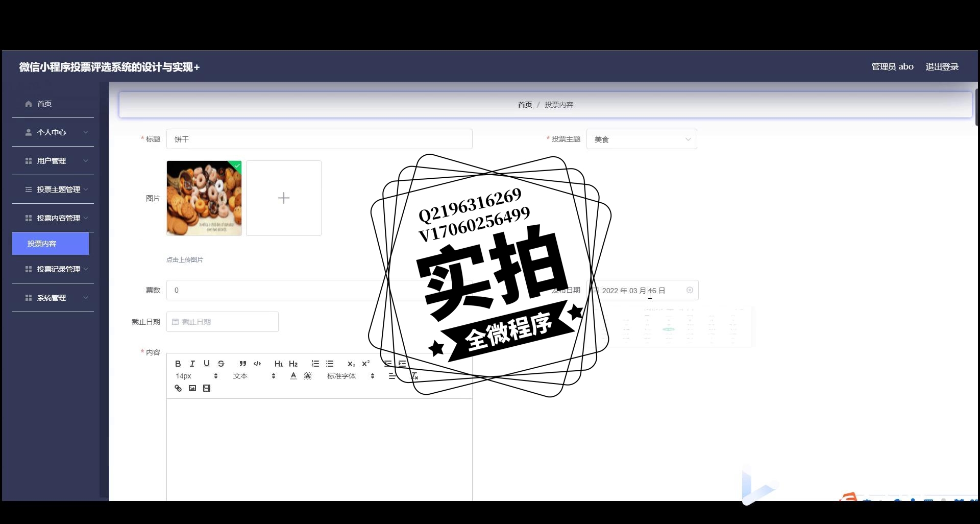Open the 截止日期 date picker field

[x=223, y=322]
